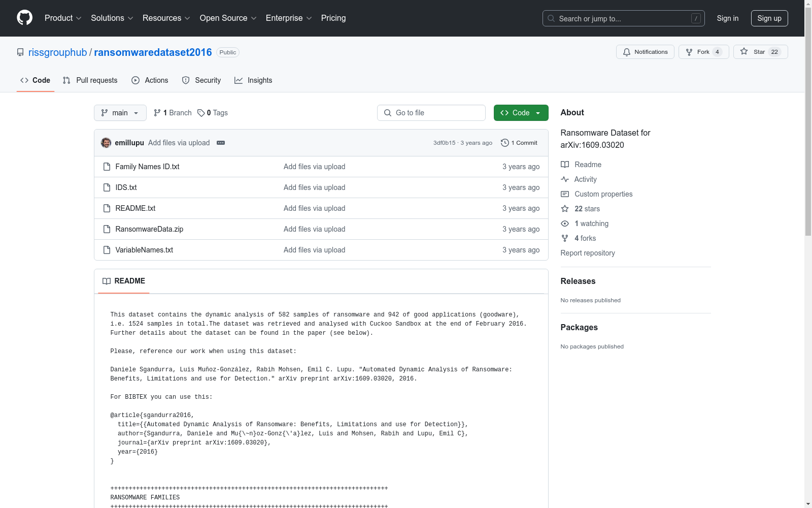Expand the Enterprise menu
The width and height of the screenshot is (812, 508).
point(289,18)
